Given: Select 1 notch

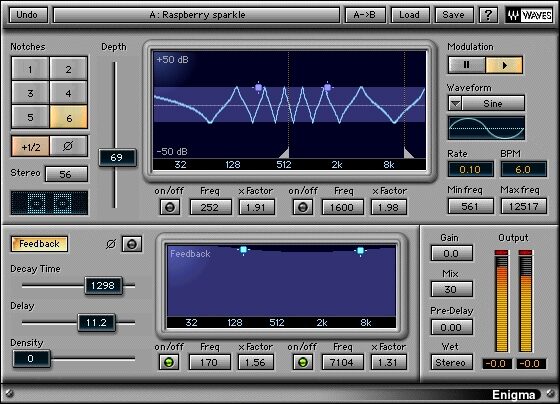Looking at the screenshot, I should [x=30, y=69].
